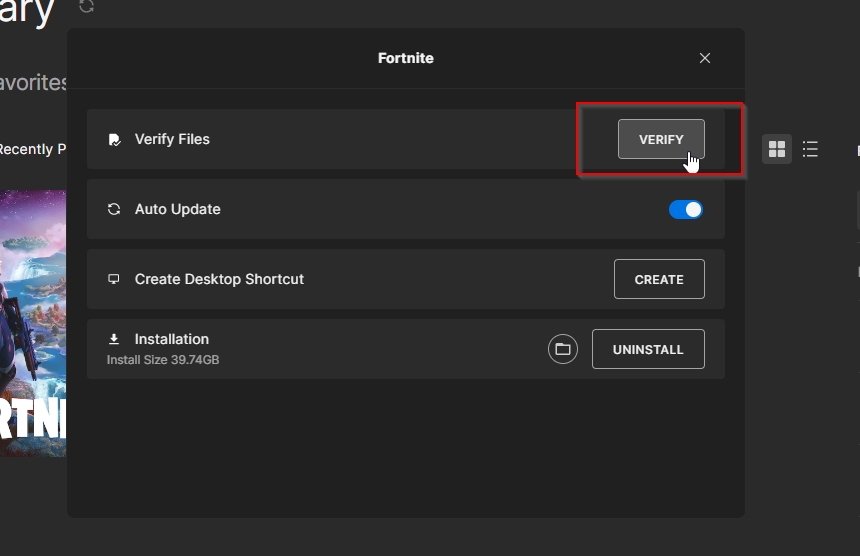This screenshot has width=860, height=556.
Task: Switch library to list view
Action: click(810, 149)
